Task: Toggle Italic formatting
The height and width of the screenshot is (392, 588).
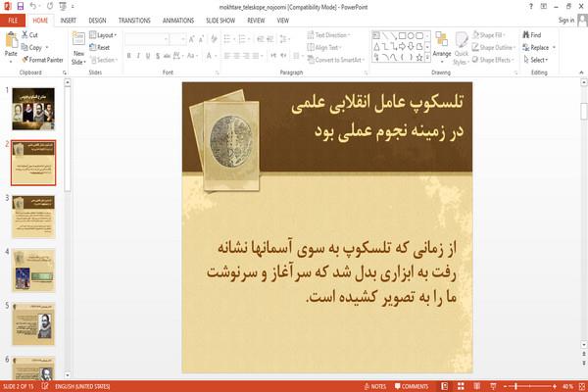Action: point(138,56)
